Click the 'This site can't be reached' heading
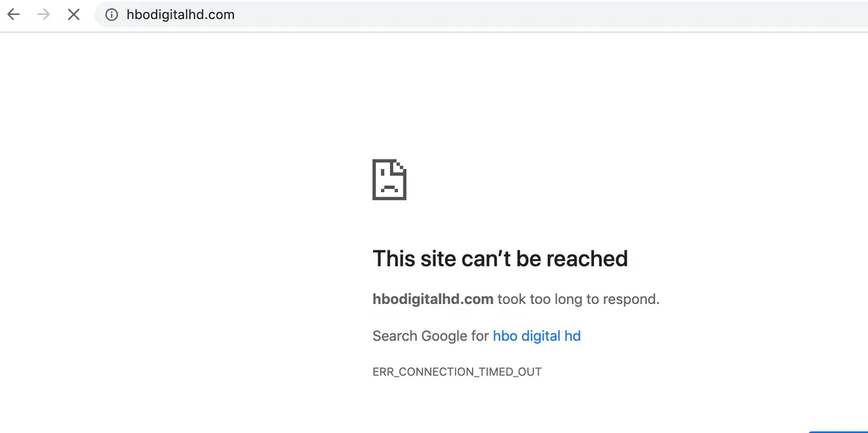The height and width of the screenshot is (433, 868). [x=500, y=259]
